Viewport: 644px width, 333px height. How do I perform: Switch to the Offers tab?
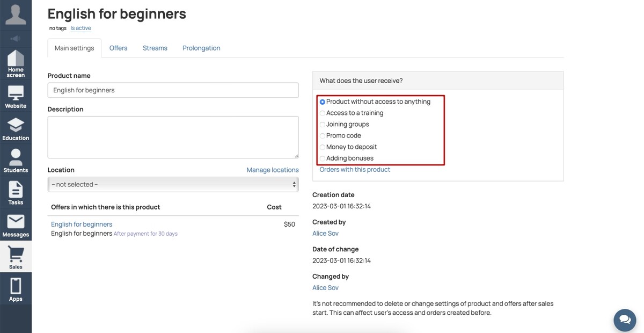tap(118, 48)
